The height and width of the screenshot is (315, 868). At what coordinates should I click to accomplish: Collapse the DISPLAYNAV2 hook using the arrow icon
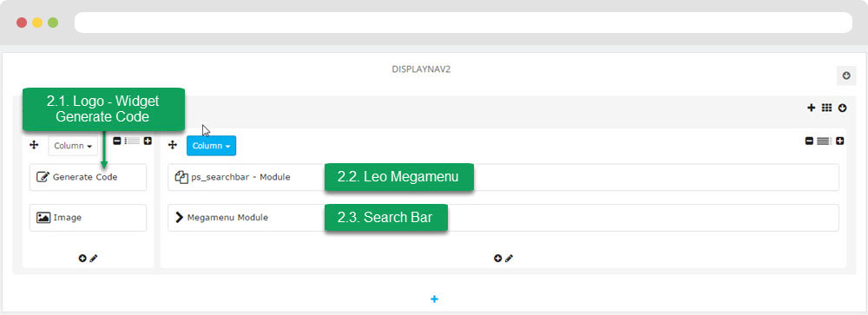point(845,75)
